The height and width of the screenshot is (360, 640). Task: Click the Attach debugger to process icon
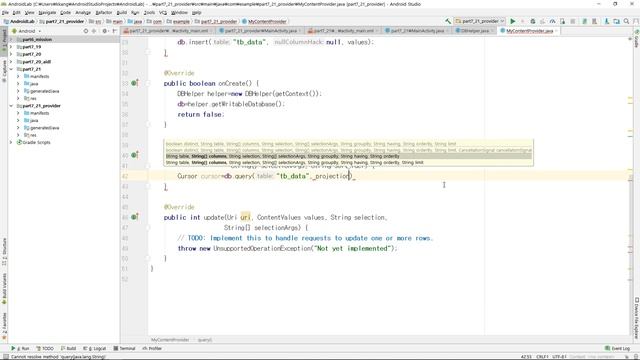point(562,21)
